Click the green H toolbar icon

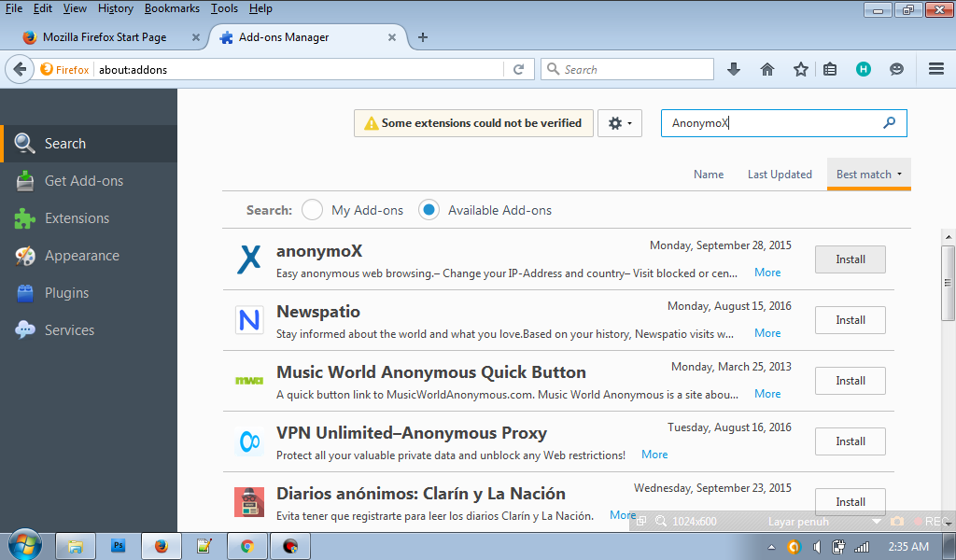(864, 69)
